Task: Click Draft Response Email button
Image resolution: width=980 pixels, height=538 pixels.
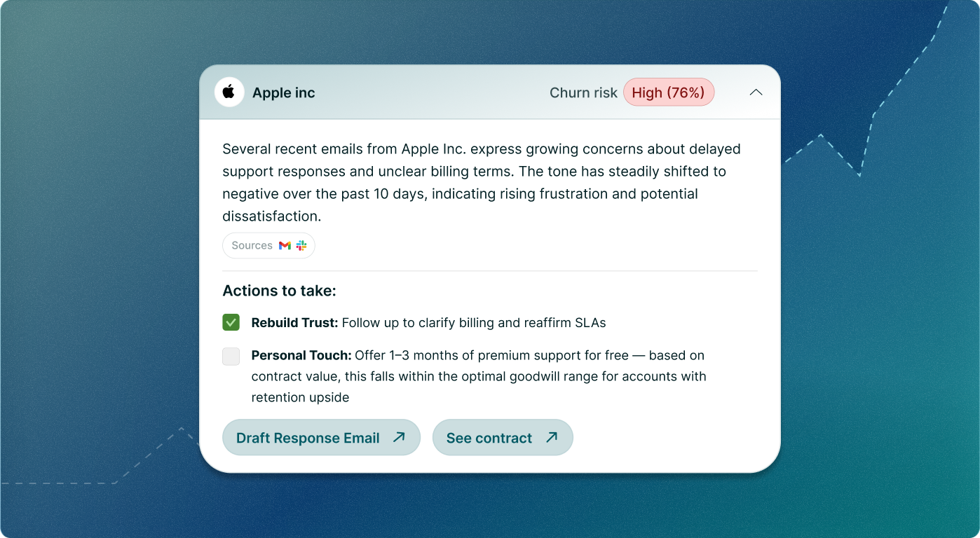Action: (x=321, y=438)
